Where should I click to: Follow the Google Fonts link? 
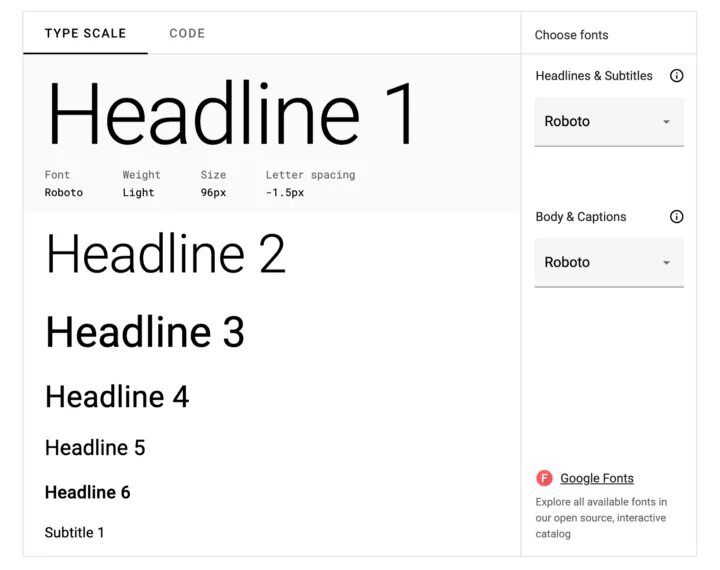596,479
